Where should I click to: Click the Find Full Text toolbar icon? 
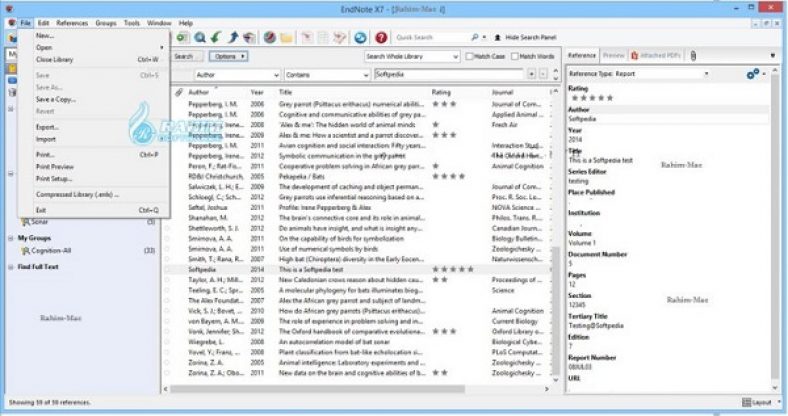coord(249,38)
